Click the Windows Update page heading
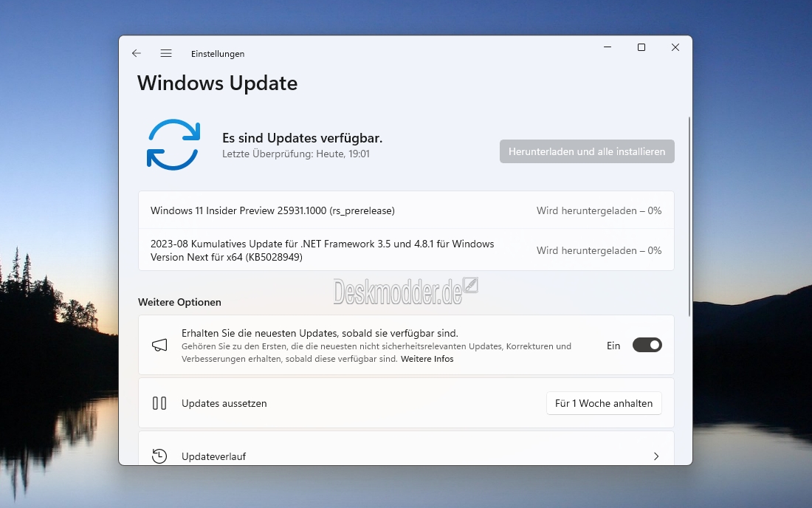812x508 pixels. coord(218,83)
